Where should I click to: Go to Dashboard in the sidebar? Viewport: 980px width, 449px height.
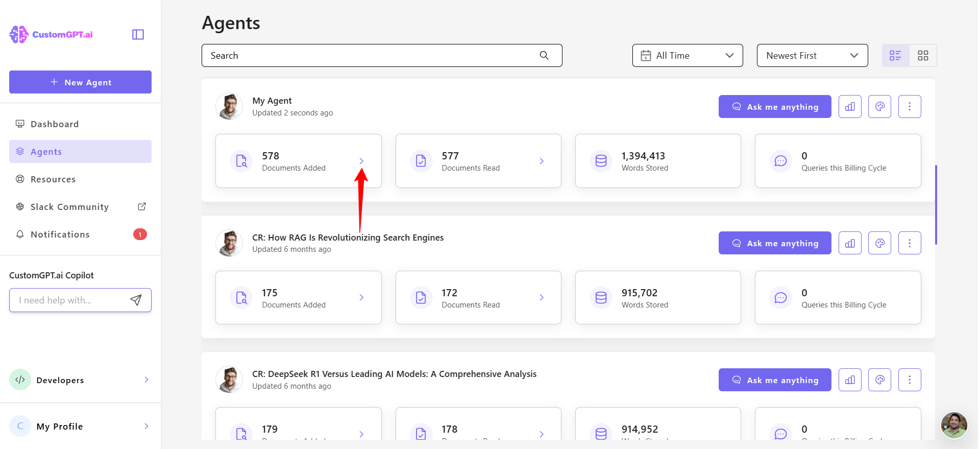55,124
